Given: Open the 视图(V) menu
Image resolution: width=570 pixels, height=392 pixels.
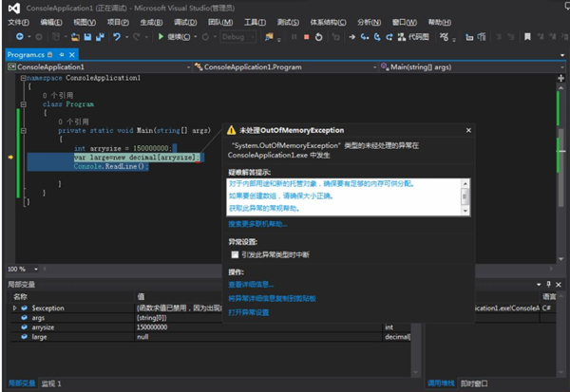Looking at the screenshot, I should 85,22.
